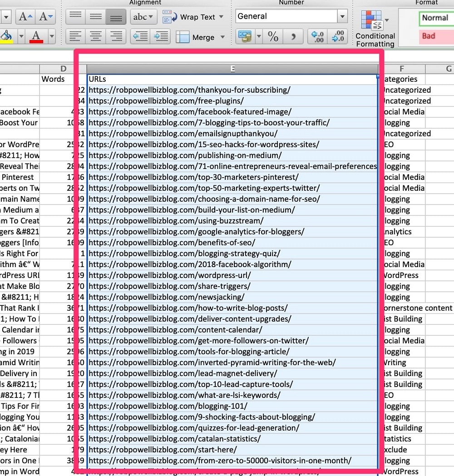Open the font size dropdown arrow beside grow-font icon
This screenshot has height=476, width=454.
tap(6, 16)
